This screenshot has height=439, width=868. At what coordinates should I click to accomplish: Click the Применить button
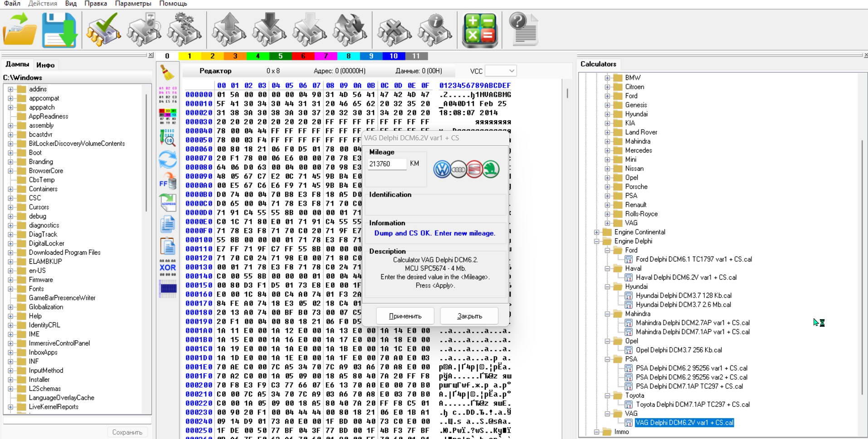pos(405,316)
